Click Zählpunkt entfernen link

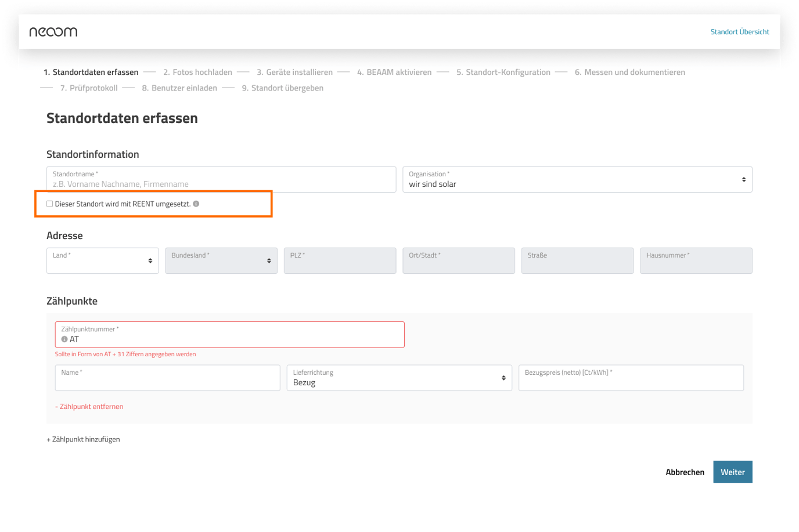tap(89, 407)
